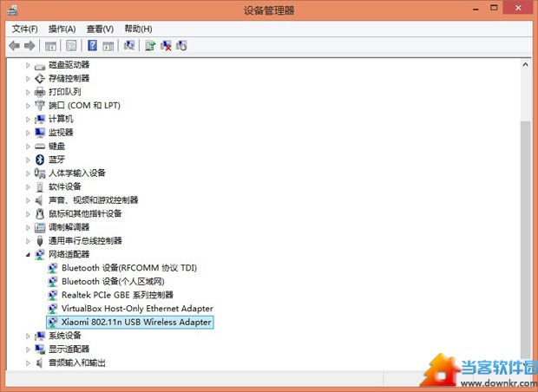Scan for hardware changes toolbar icon
538x392 pixels.
[129, 46]
